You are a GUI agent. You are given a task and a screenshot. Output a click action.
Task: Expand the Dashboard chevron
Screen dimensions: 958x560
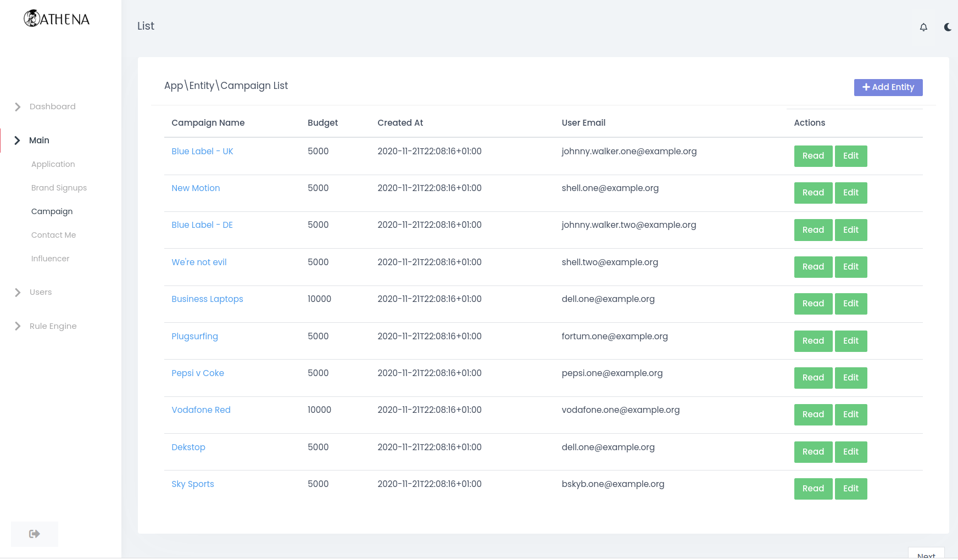click(x=18, y=107)
